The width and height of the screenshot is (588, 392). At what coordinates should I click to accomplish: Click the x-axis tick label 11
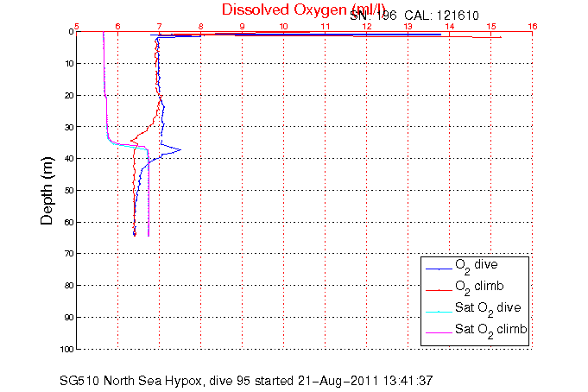(326, 27)
